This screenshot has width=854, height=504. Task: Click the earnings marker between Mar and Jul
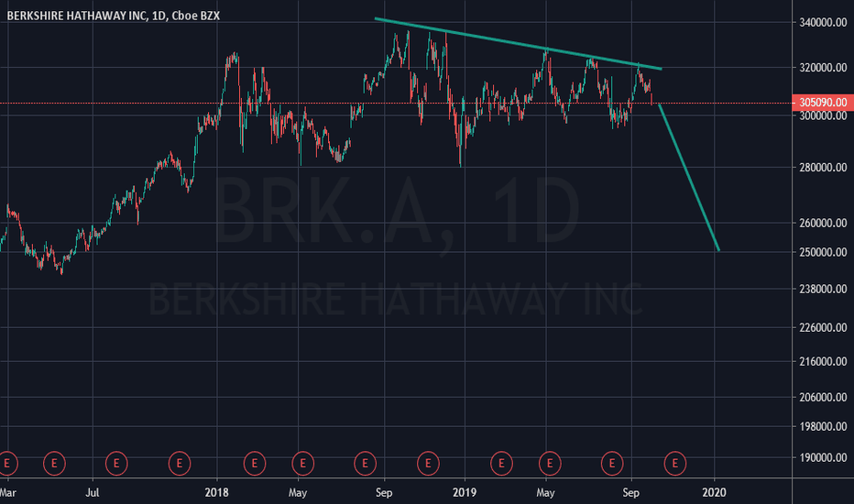pyautogui.click(x=54, y=464)
